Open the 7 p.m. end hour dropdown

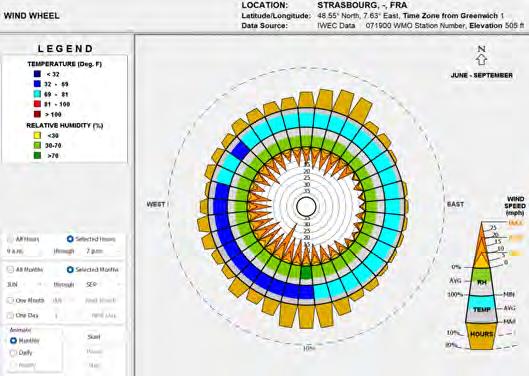coord(103,251)
